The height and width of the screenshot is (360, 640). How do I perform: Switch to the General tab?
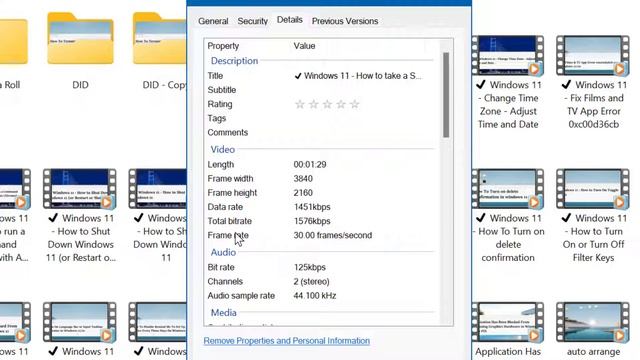(x=213, y=21)
